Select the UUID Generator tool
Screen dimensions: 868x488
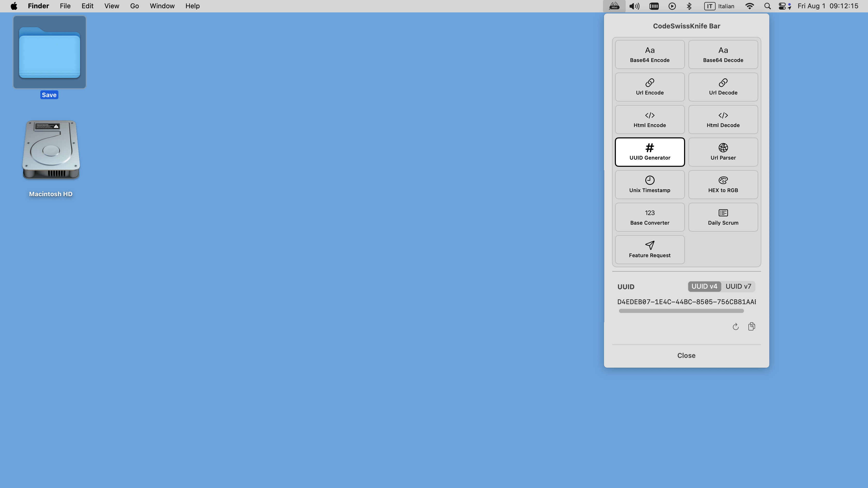(650, 152)
